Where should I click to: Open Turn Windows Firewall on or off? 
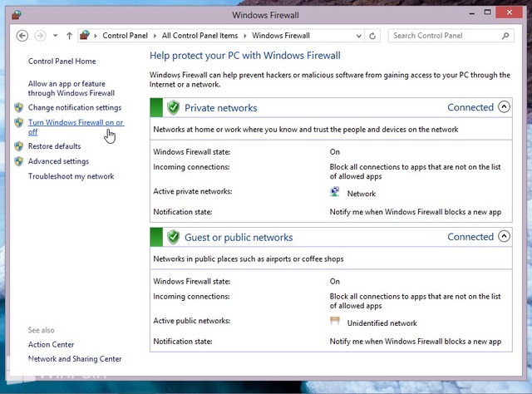point(76,127)
